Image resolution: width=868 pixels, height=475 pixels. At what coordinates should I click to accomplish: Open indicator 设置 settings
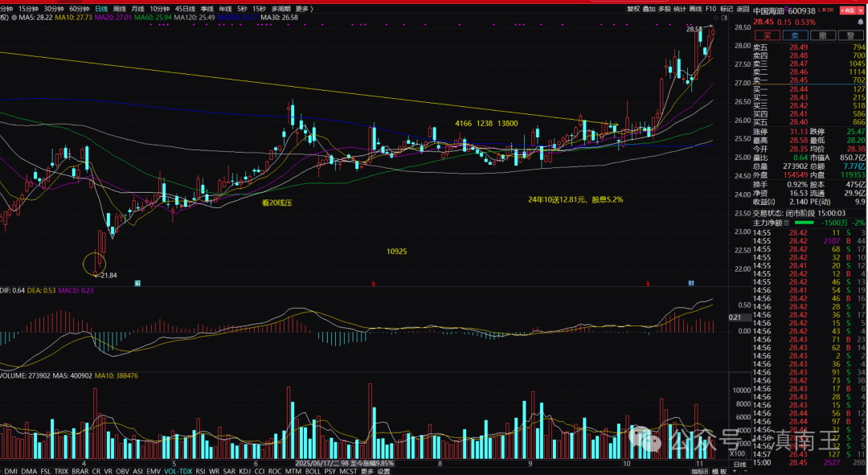(383, 471)
